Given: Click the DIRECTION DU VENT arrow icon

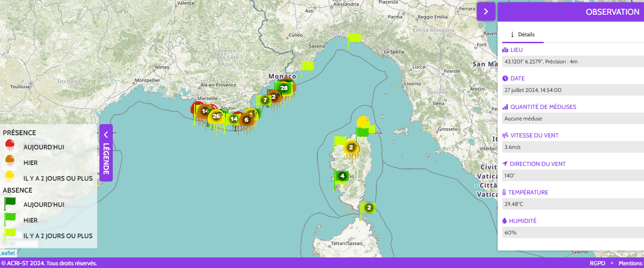Looking at the screenshot, I should pos(505,164).
